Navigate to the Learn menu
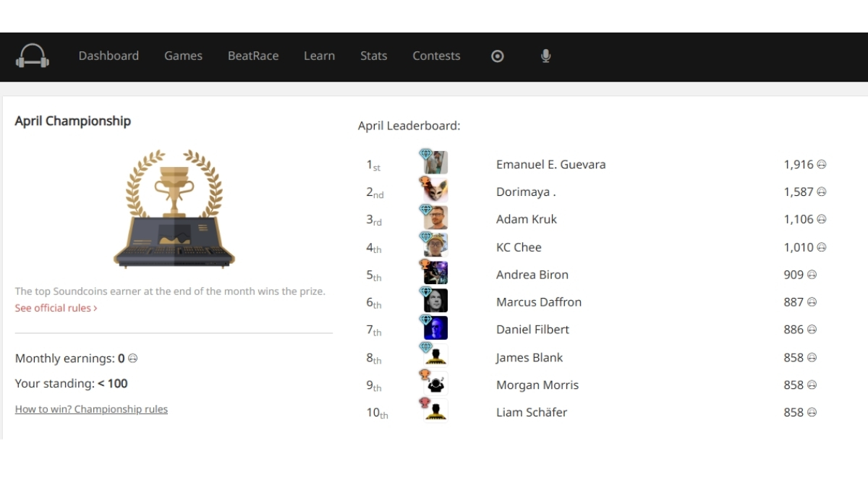Image resolution: width=868 pixels, height=488 pixels. (319, 56)
